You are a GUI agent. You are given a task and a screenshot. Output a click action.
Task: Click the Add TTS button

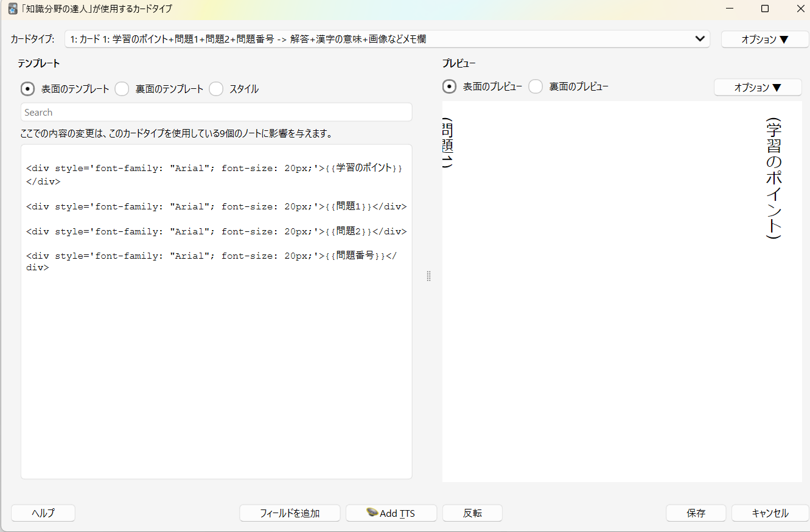(391, 513)
